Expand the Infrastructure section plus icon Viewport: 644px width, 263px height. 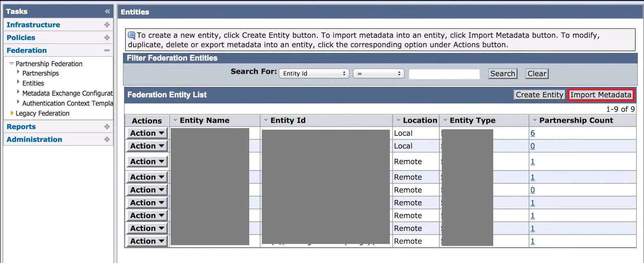pyautogui.click(x=107, y=25)
